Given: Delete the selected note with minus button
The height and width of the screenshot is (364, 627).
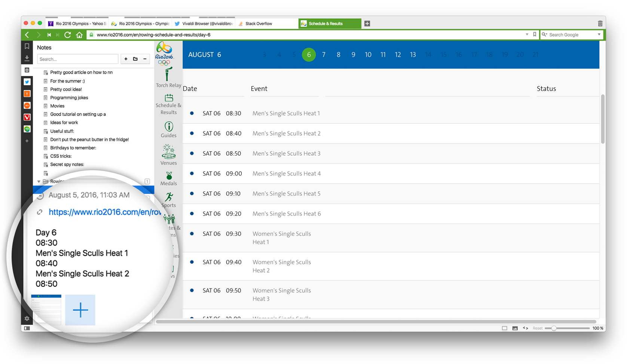Looking at the screenshot, I should [145, 59].
